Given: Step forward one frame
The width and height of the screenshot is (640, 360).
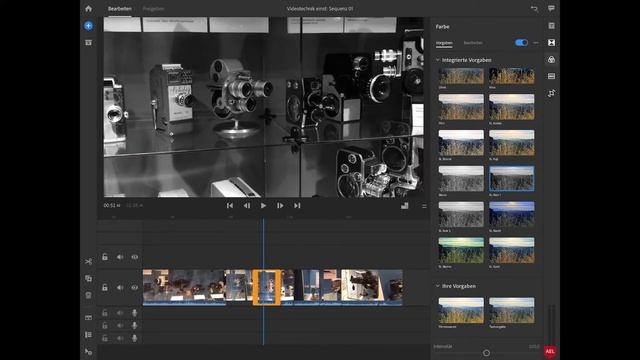Looking at the screenshot, I should point(280,206).
